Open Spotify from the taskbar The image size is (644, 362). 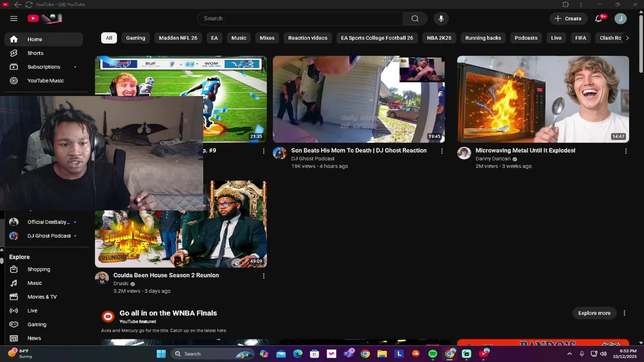pos(433,354)
